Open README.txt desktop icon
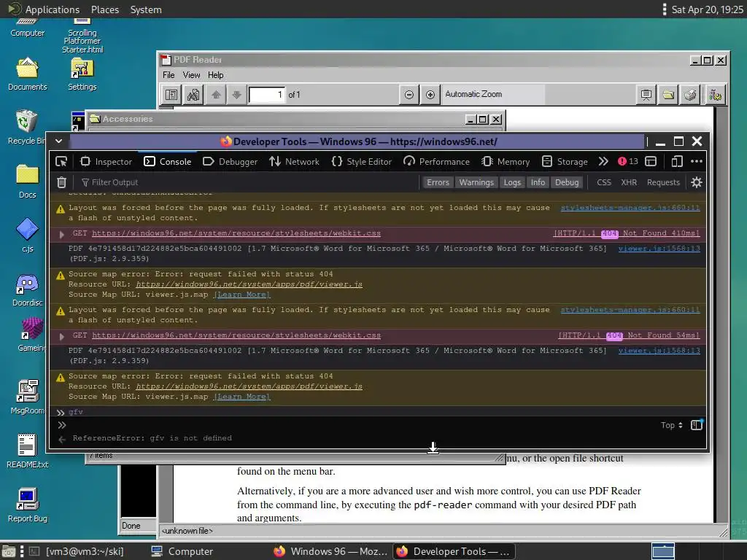Image resolution: width=747 pixels, height=560 pixels. [x=27, y=451]
